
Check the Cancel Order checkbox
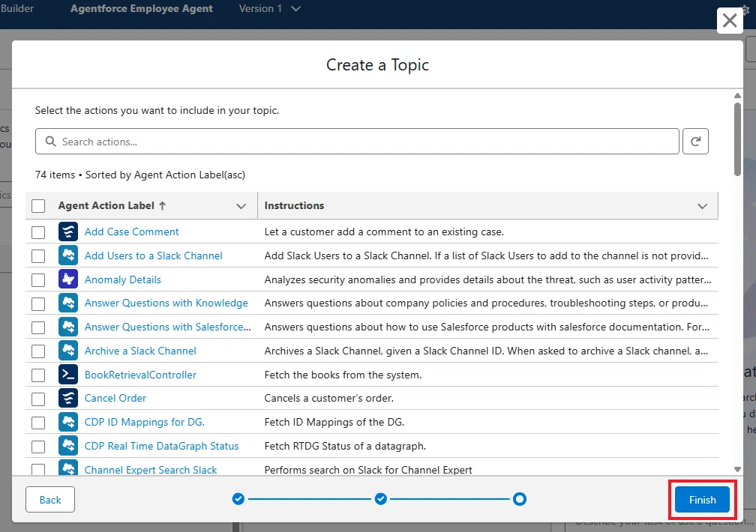click(x=38, y=399)
